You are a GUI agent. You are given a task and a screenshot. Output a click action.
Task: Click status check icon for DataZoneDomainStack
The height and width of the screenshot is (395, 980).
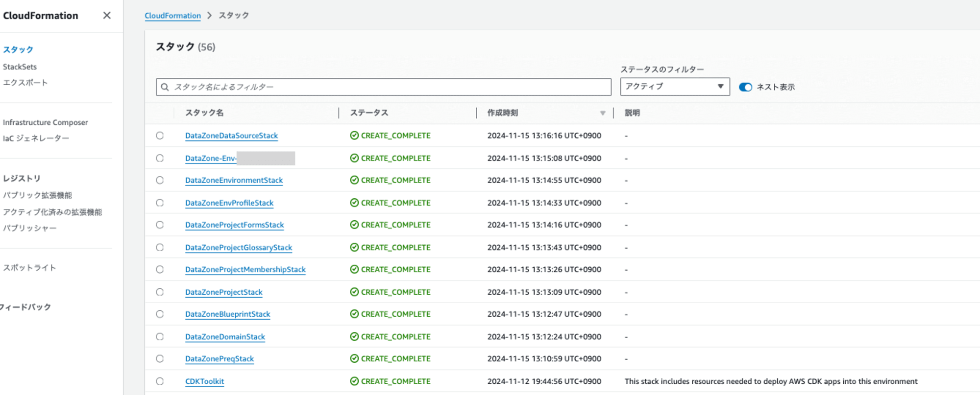point(354,337)
